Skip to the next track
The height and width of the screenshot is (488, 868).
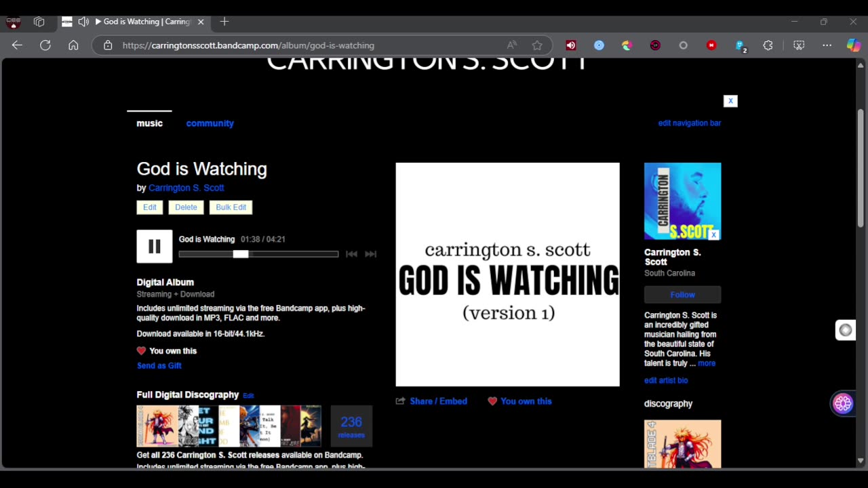pyautogui.click(x=370, y=254)
